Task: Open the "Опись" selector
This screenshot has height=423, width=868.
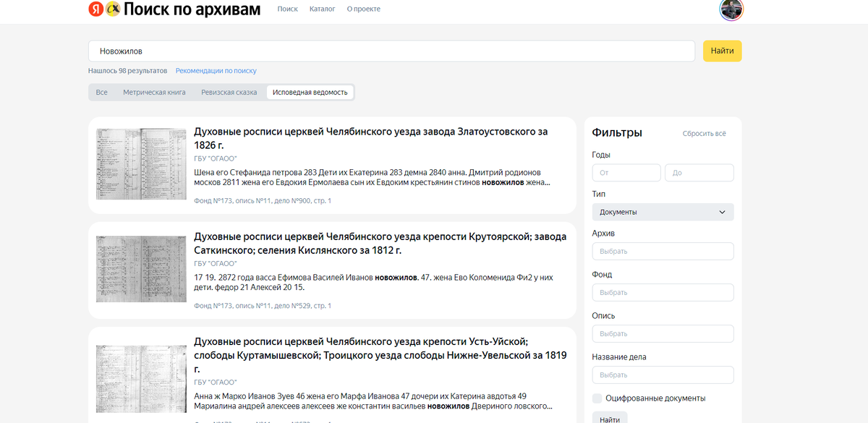Action: pyautogui.click(x=663, y=333)
